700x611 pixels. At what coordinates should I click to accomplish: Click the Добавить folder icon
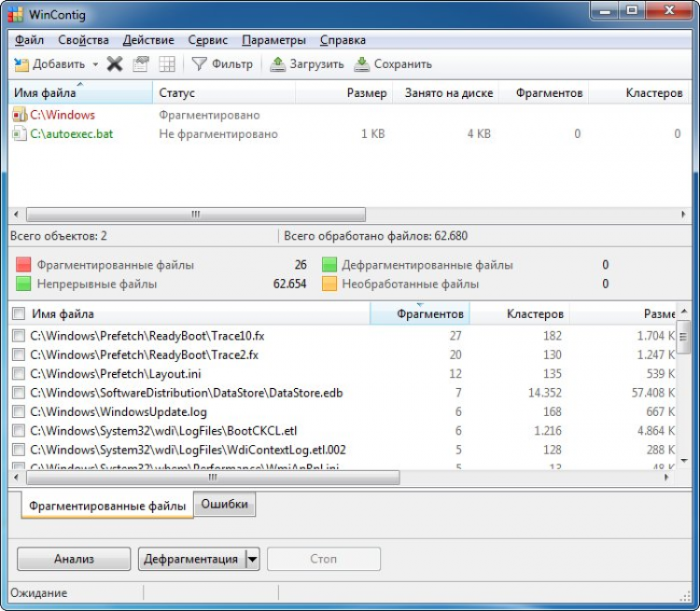click(21, 64)
